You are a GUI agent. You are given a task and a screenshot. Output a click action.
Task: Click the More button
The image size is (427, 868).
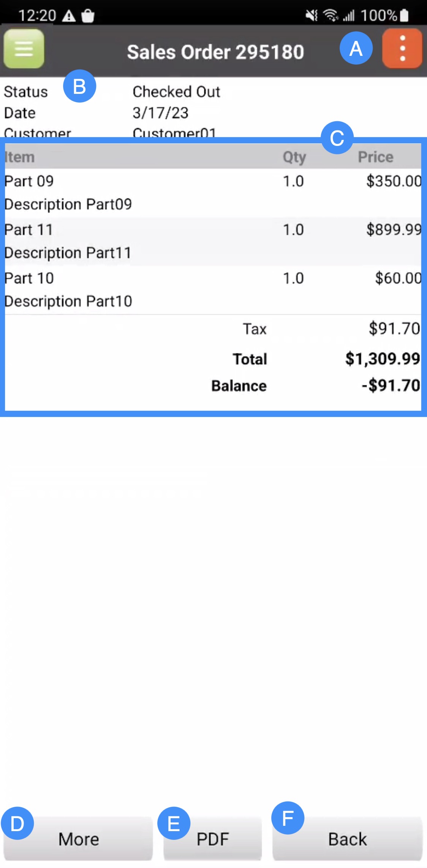[78, 839]
